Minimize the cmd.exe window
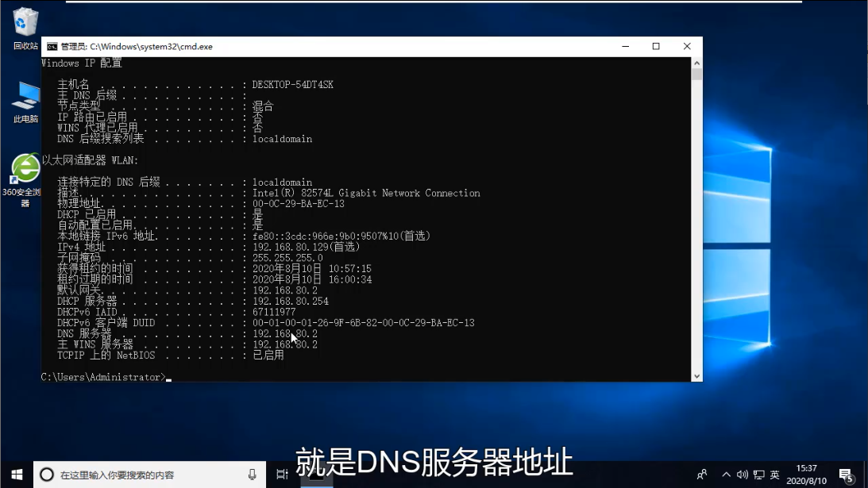This screenshot has height=488, width=868. point(626,47)
